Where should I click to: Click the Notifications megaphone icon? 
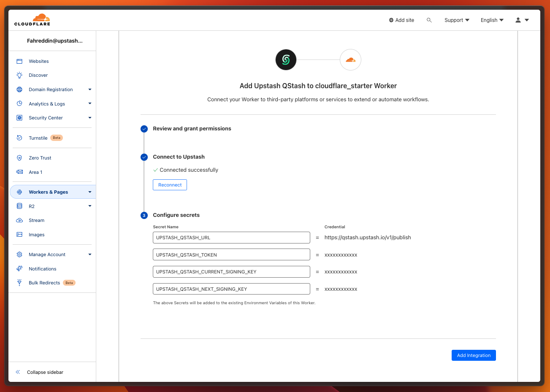point(19,268)
